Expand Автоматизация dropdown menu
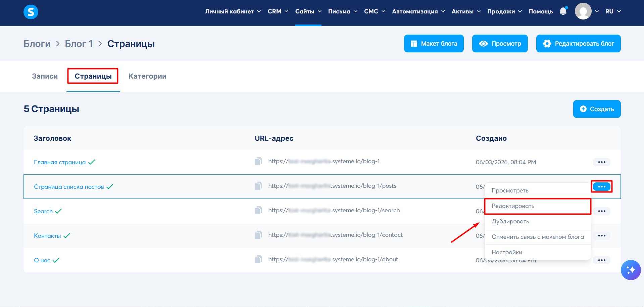This screenshot has height=307, width=644. [x=418, y=11]
